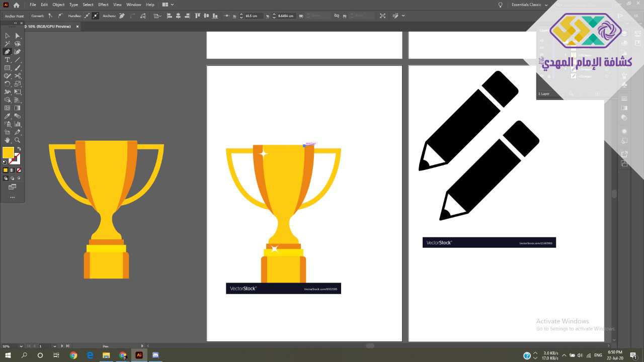Open the Effect menu

[103, 5]
